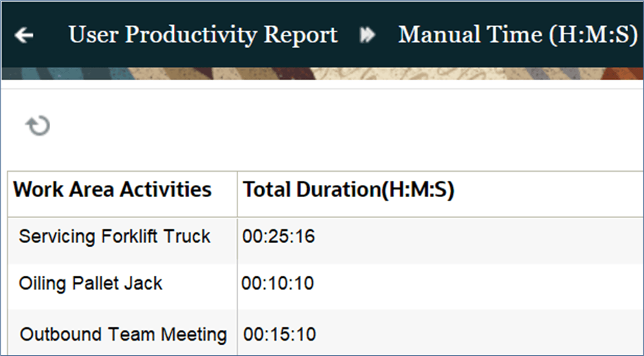Screen dimensions: 644x356
Task: Click Work Area Activities column header
Action: click(112, 190)
